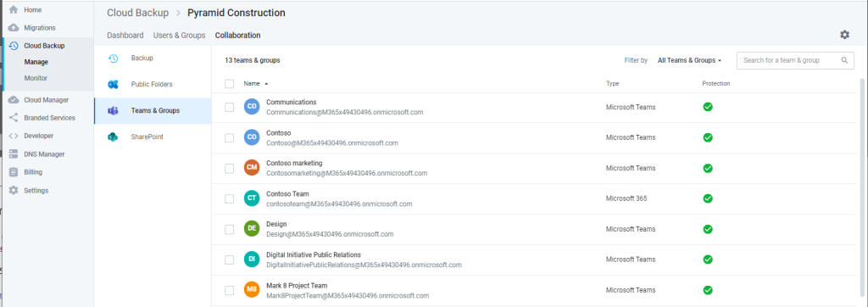Click the Communications CO avatar
Screen dimensions: 868x307
pyautogui.click(x=252, y=106)
